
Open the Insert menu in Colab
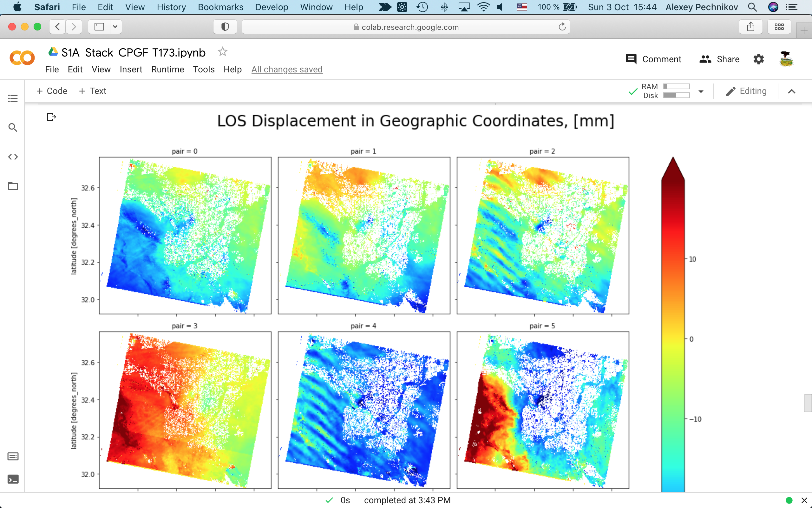131,70
